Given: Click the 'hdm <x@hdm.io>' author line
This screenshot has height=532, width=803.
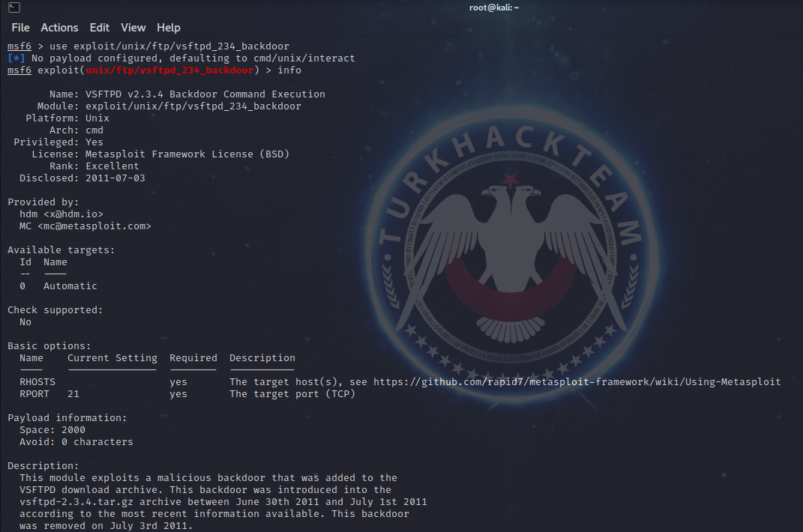Looking at the screenshot, I should pos(61,214).
